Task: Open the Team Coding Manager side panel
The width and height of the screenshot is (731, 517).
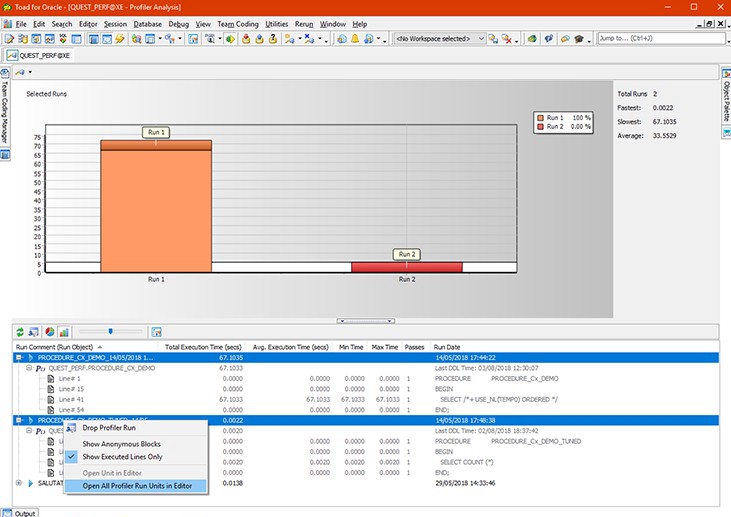Action: (5, 107)
